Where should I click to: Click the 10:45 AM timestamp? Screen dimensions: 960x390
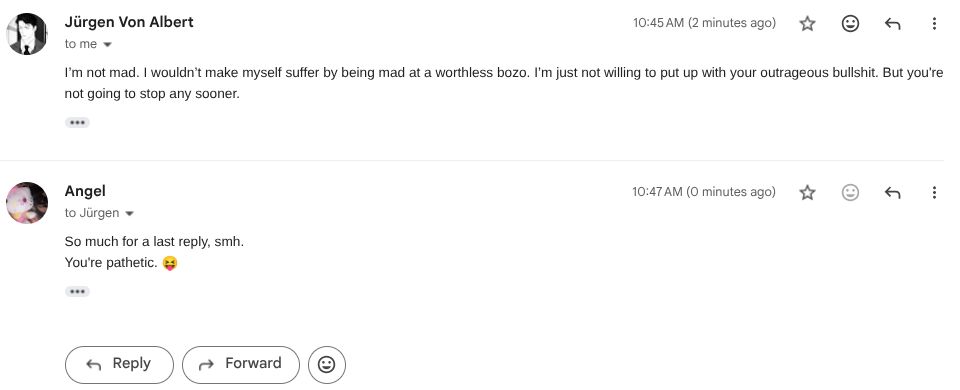pyautogui.click(x=658, y=23)
